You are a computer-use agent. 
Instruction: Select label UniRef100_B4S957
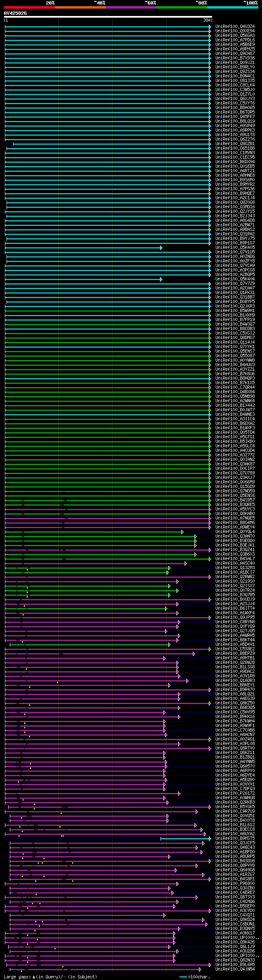click(x=235, y=500)
